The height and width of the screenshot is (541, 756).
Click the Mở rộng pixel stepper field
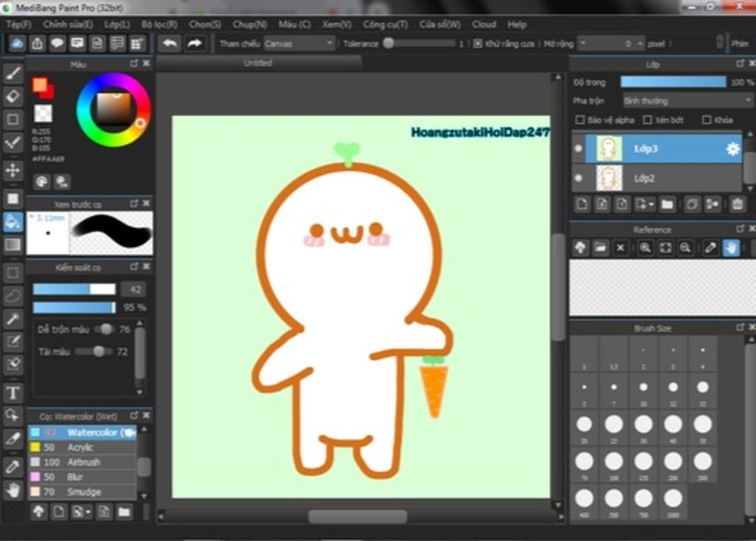[x=611, y=44]
